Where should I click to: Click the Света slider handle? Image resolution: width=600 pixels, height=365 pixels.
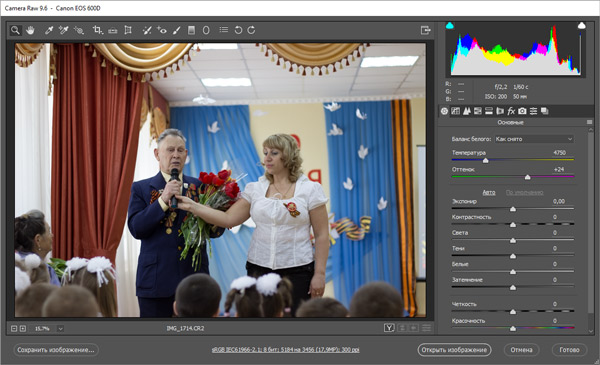513,241
